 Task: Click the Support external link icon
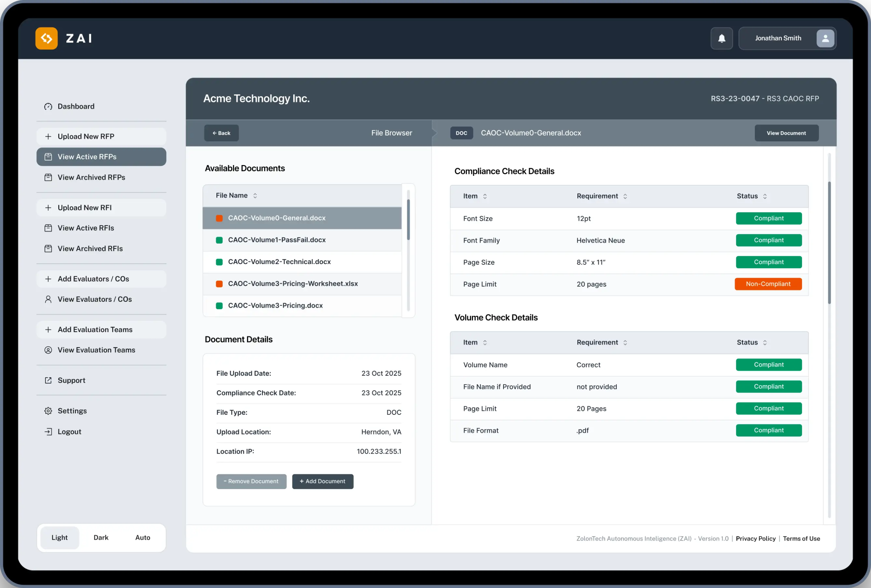(x=48, y=380)
